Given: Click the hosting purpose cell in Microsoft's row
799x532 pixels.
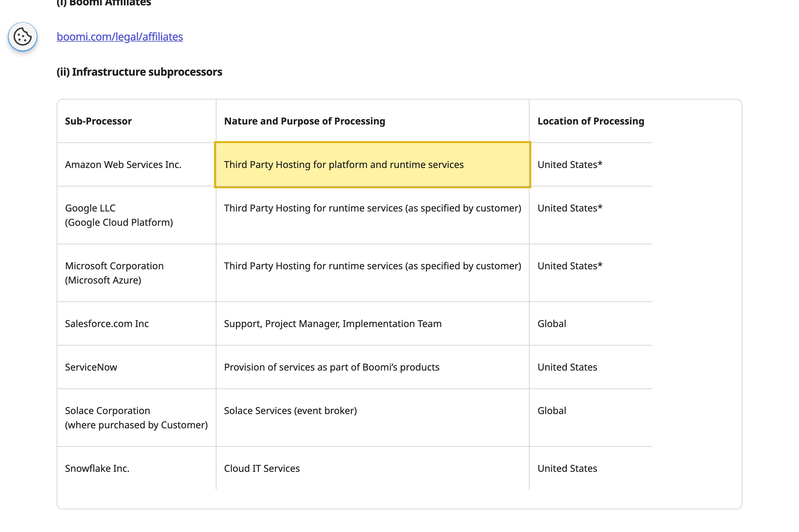Looking at the screenshot, I should (372, 273).
